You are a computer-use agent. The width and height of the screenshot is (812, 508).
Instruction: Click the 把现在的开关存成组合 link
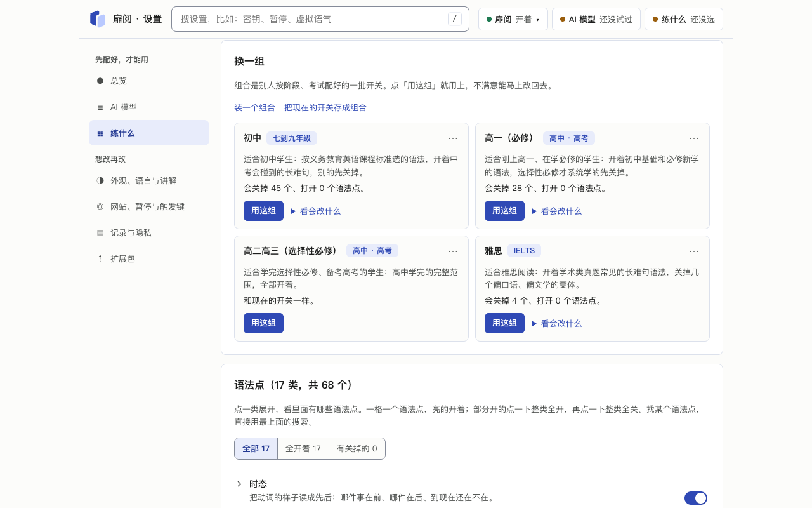point(325,108)
